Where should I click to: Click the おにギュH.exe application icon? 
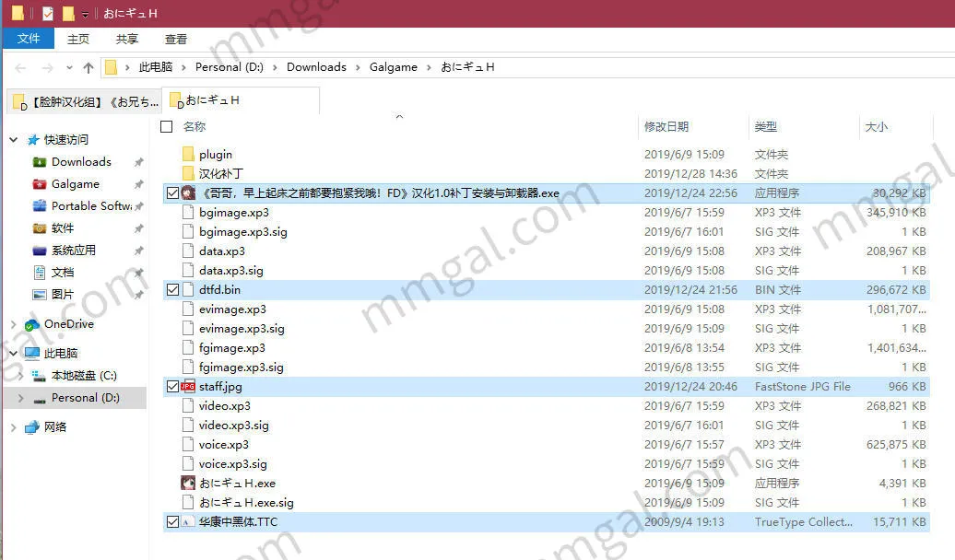[188, 483]
